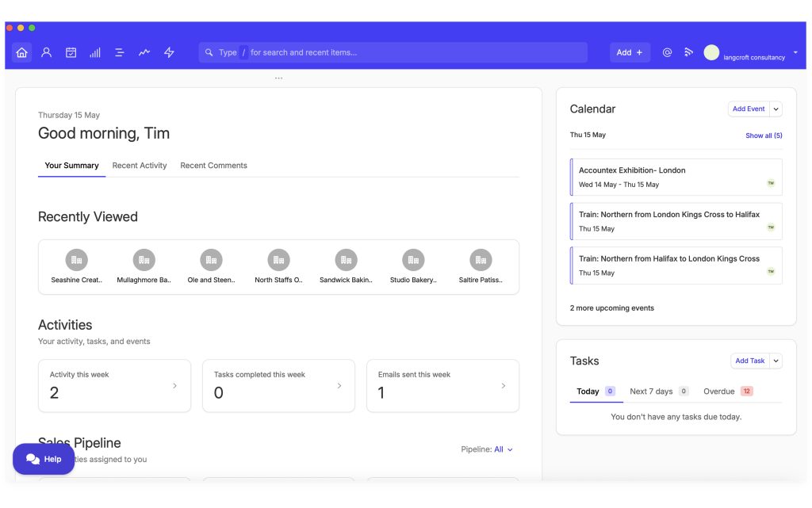Select the Today tasks tab
The width and height of the screenshot is (812, 508).
pos(596,392)
